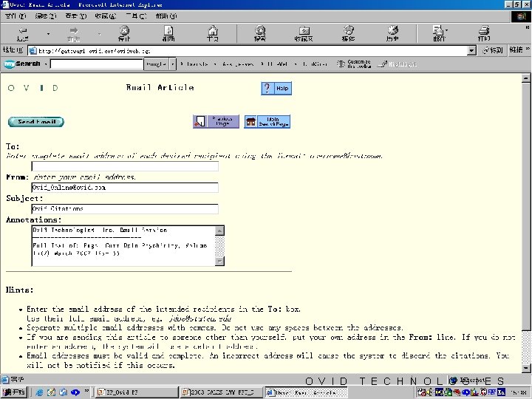Click in the To: recipient field
The width and height of the screenshot is (532, 399).
click(x=125, y=166)
